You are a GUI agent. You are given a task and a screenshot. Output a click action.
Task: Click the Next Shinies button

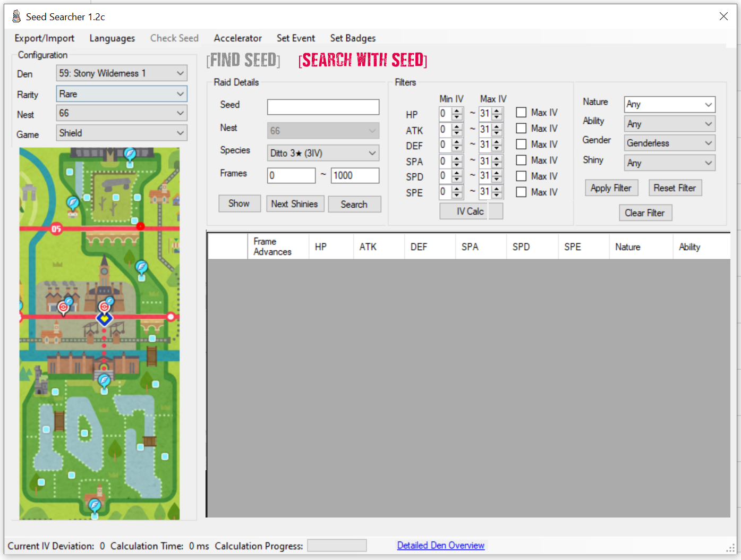click(294, 203)
